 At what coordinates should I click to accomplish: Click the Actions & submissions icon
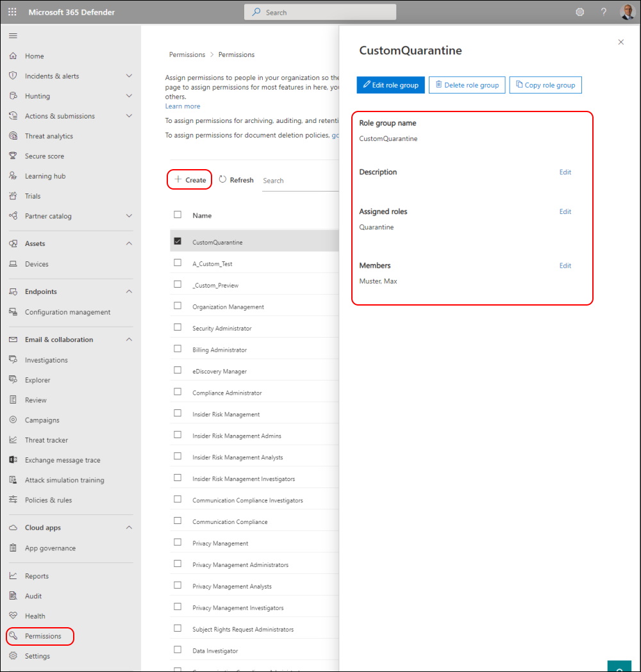(x=13, y=116)
